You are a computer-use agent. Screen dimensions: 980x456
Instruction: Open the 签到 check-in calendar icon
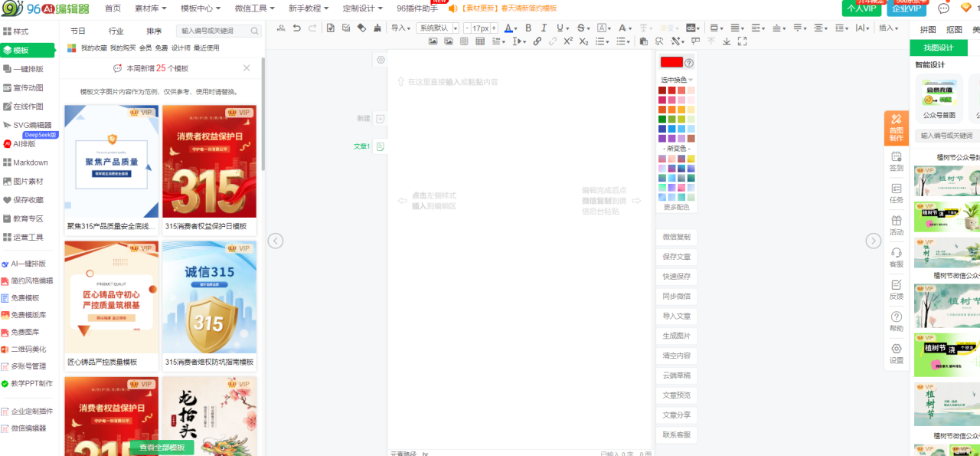point(896,161)
